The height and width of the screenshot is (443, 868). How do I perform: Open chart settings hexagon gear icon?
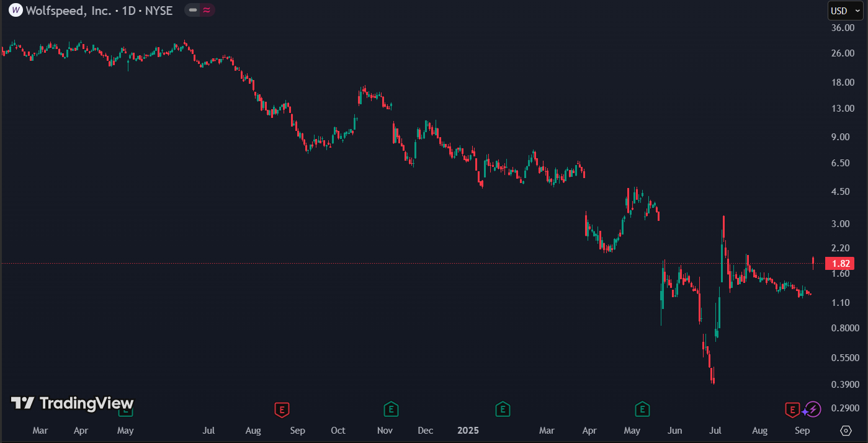[846, 430]
